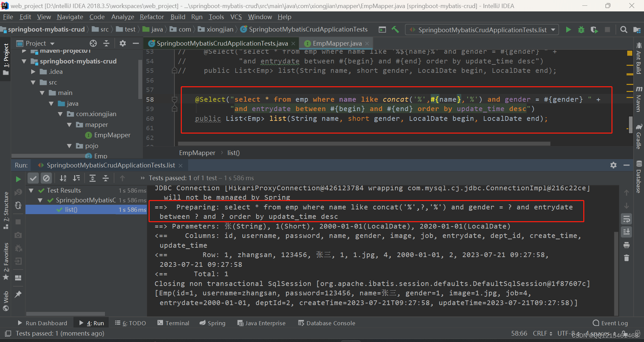Open Project Structure icon in toolbar
The width and height of the screenshot is (644, 342).
[x=637, y=30]
